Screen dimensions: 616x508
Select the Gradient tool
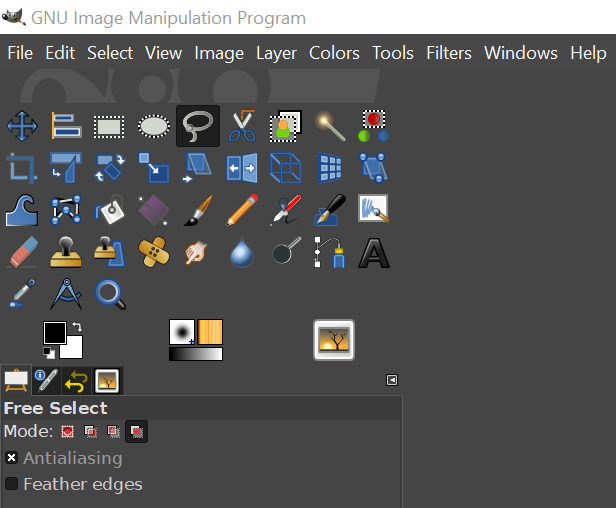[x=154, y=211]
